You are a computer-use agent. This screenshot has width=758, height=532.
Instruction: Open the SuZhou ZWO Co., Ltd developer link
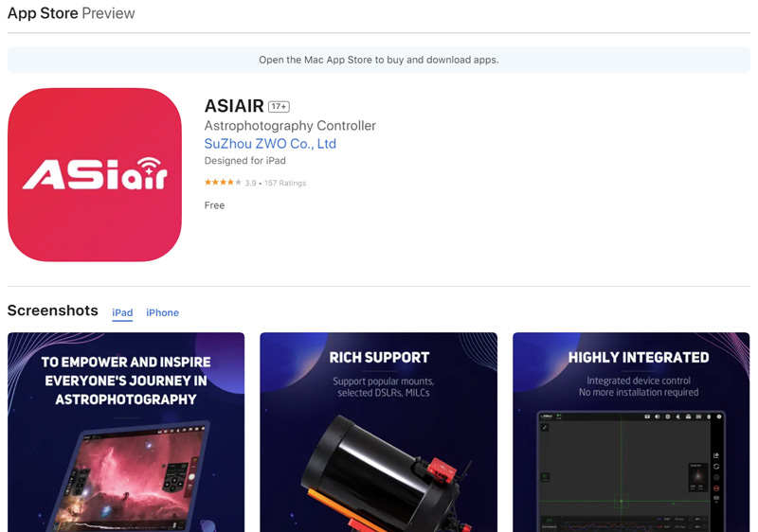(270, 144)
